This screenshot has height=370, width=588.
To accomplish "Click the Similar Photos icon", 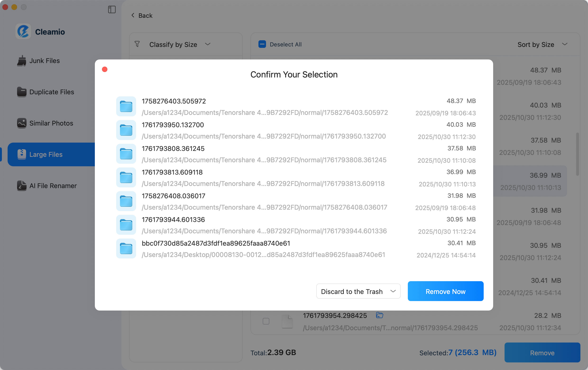I will [x=22, y=123].
